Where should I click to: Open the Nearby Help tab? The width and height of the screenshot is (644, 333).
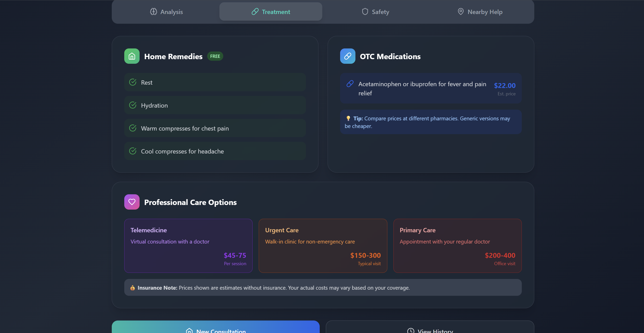480,12
